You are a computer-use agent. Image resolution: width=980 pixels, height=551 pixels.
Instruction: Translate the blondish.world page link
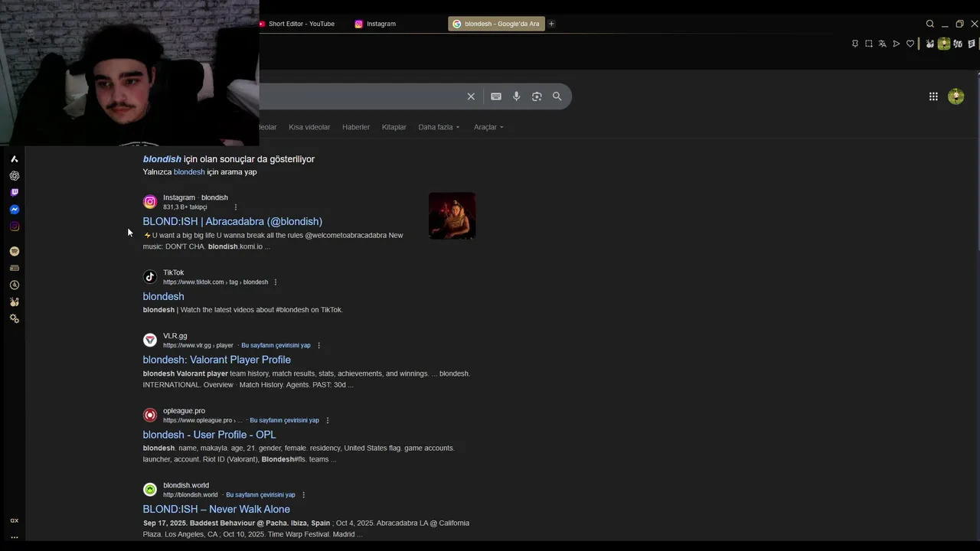[x=260, y=495]
